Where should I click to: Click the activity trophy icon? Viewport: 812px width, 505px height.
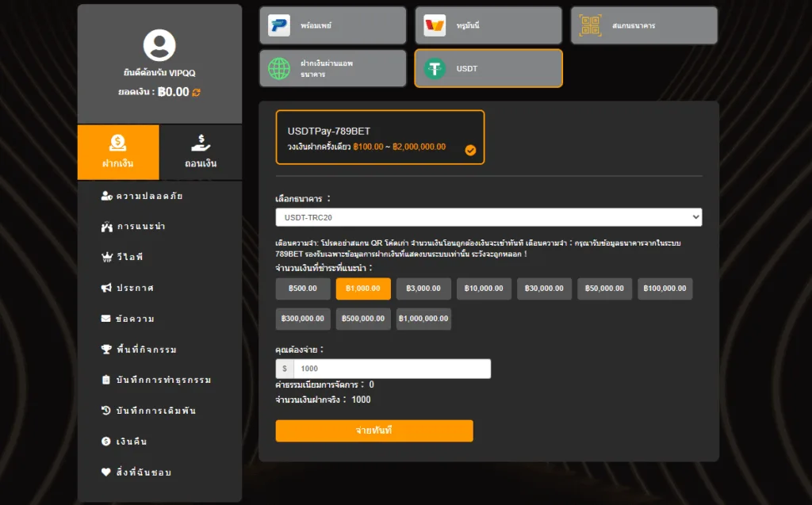point(106,349)
